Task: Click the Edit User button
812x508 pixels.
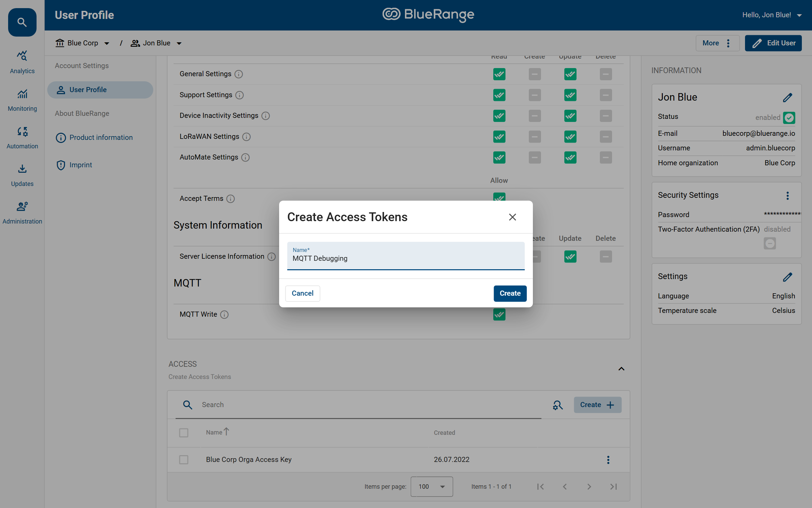Action: (773, 43)
